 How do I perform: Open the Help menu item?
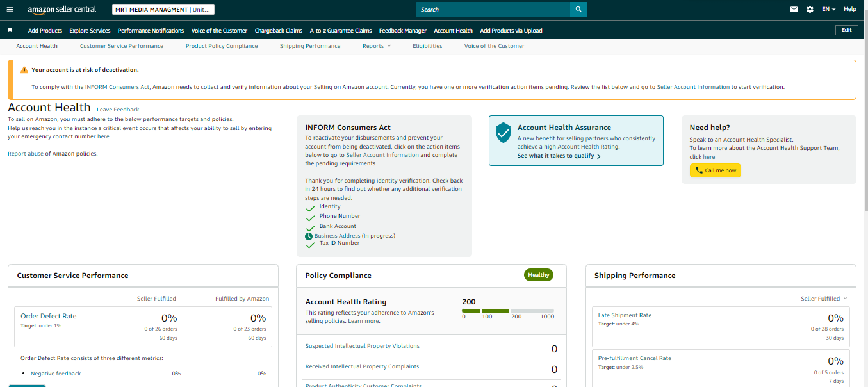pyautogui.click(x=850, y=10)
